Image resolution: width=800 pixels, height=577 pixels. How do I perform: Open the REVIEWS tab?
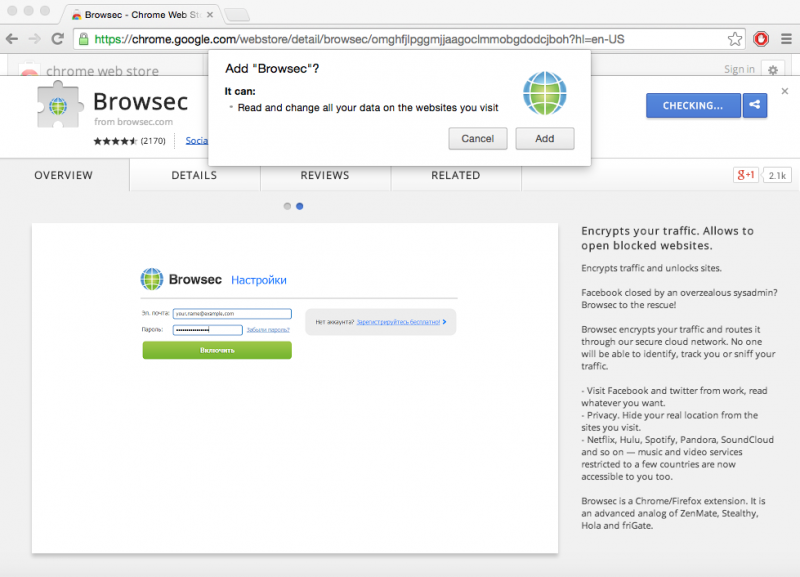[325, 175]
